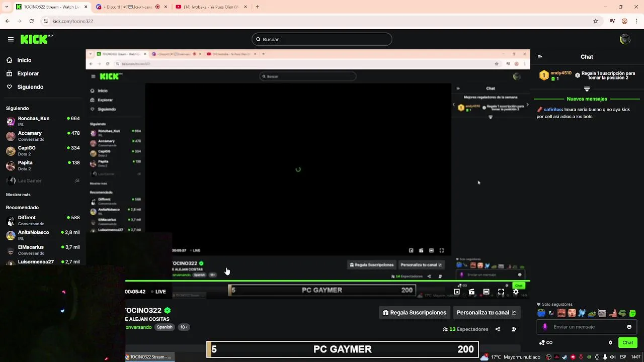View site information icon in address bar
This screenshot has height=362, width=644.
[x=46, y=21]
